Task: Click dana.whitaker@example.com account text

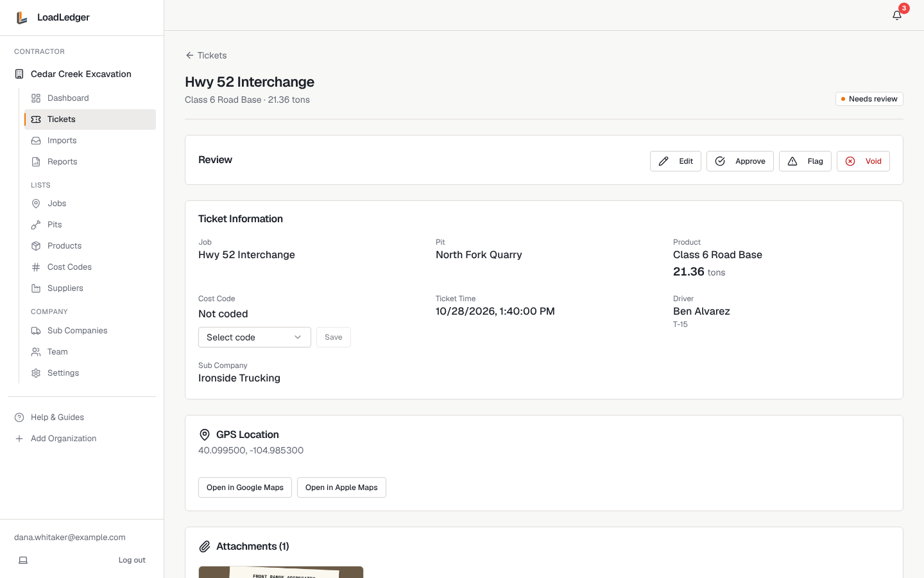Action: [70, 538]
